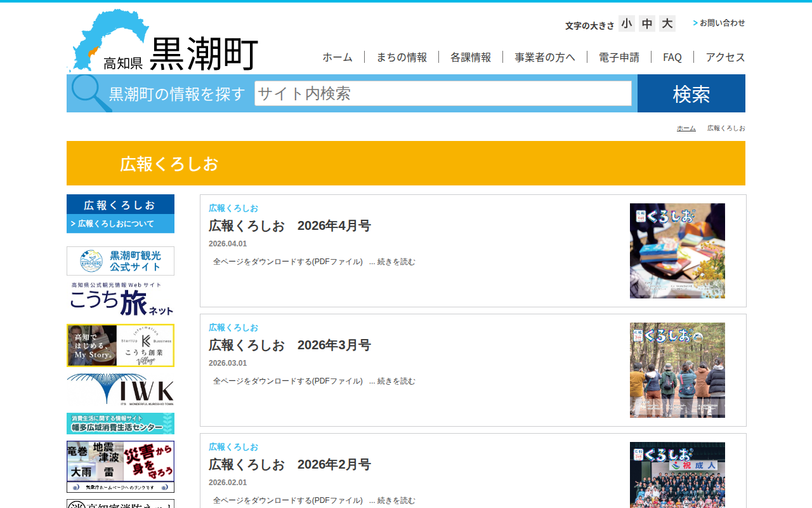Open 広報くろしお 2026年3月号 article title
The width and height of the screenshot is (812, 508).
290,345
